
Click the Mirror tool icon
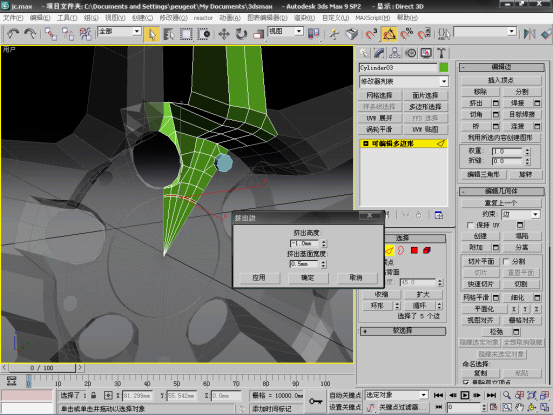coord(529,34)
